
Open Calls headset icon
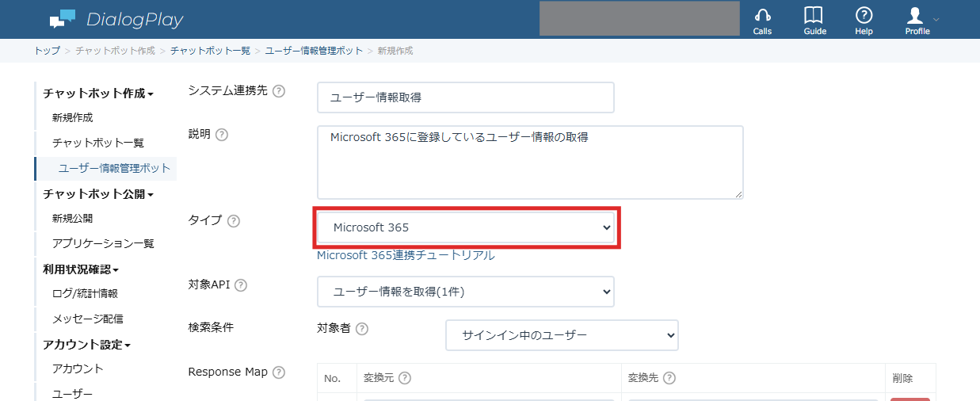[762, 21]
